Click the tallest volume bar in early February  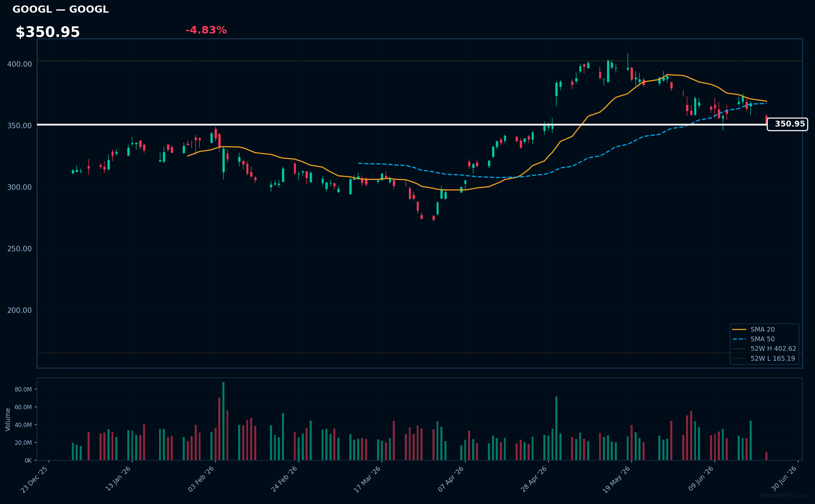pos(223,421)
